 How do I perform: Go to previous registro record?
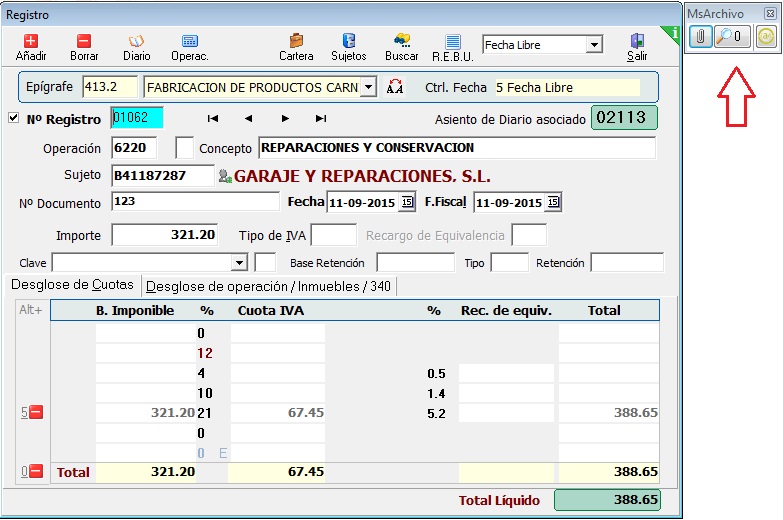[x=248, y=118]
